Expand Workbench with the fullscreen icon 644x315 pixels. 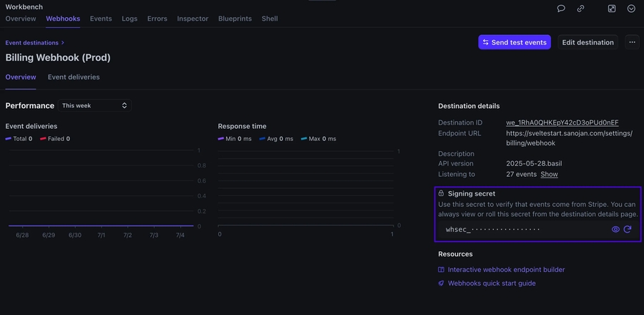click(x=612, y=9)
